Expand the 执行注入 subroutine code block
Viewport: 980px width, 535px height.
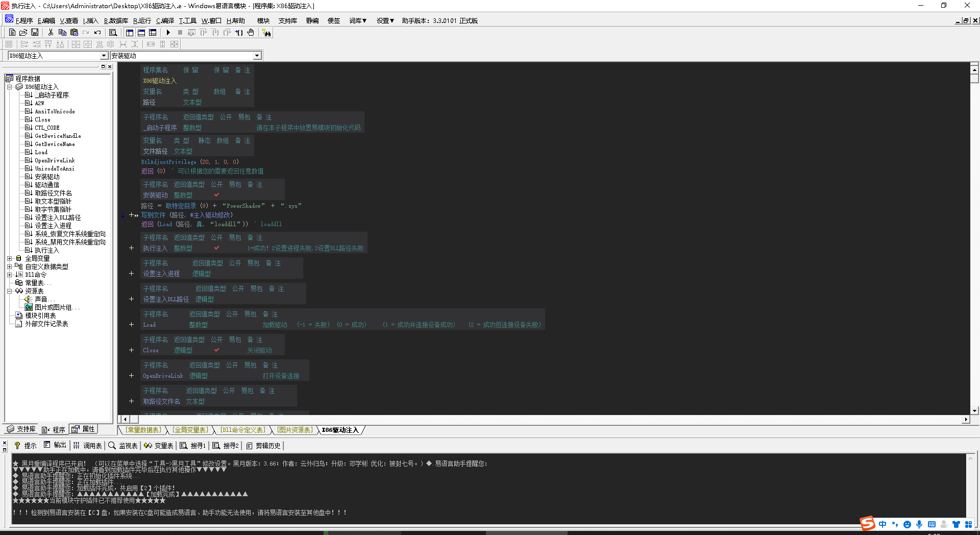131,248
